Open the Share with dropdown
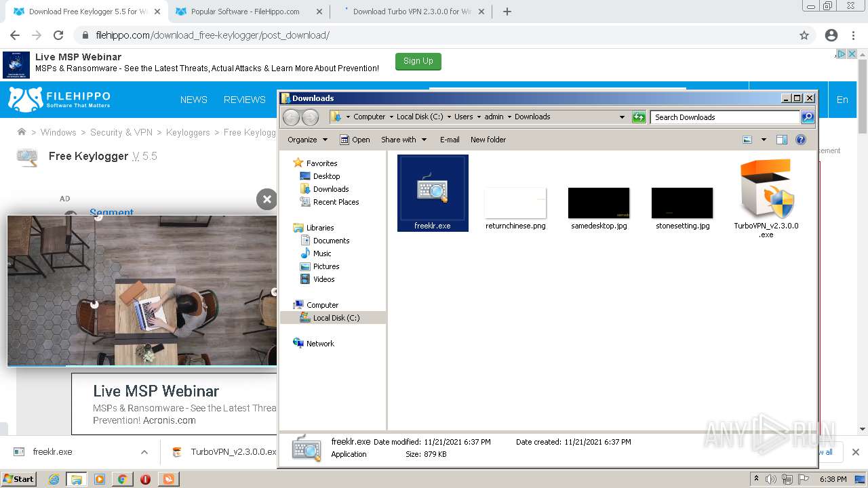This screenshot has width=868, height=488. pyautogui.click(x=403, y=140)
